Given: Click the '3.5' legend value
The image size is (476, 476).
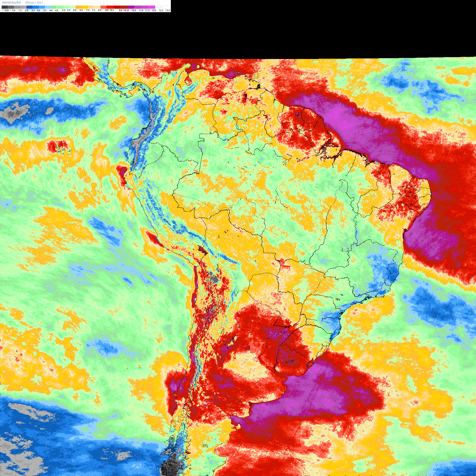Looking at the screenshot, I should coord(45,10).
